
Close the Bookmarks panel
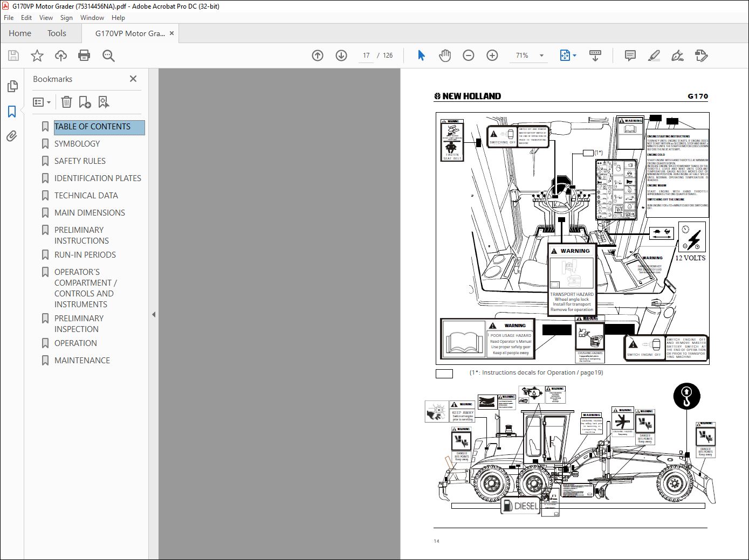[x=133, y=79]
